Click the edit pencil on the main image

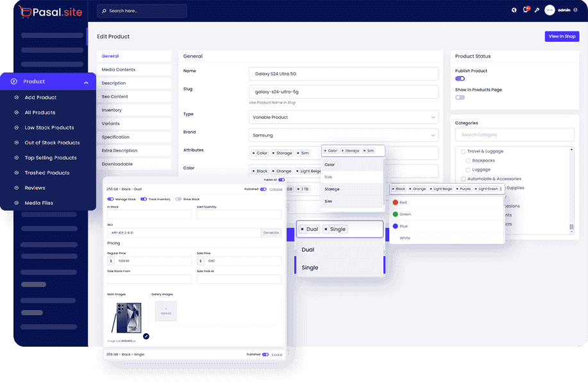(x=146, y=336)
